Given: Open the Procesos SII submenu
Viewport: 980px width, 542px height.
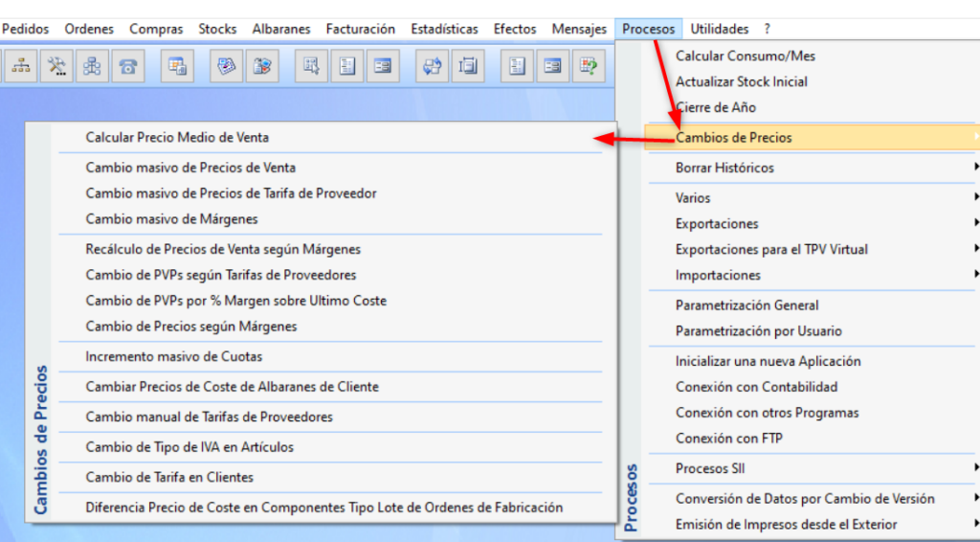Looking at the screenshot, I should point(710,468).
